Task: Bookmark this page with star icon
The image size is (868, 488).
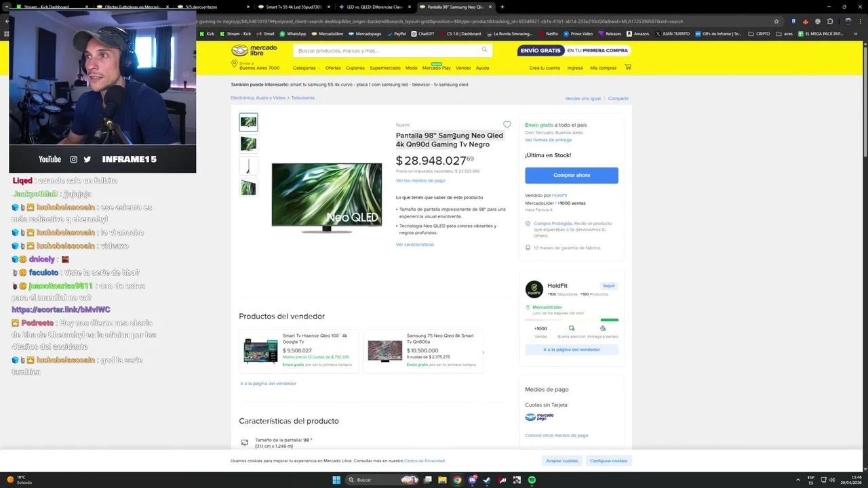Action: (776, 21)
